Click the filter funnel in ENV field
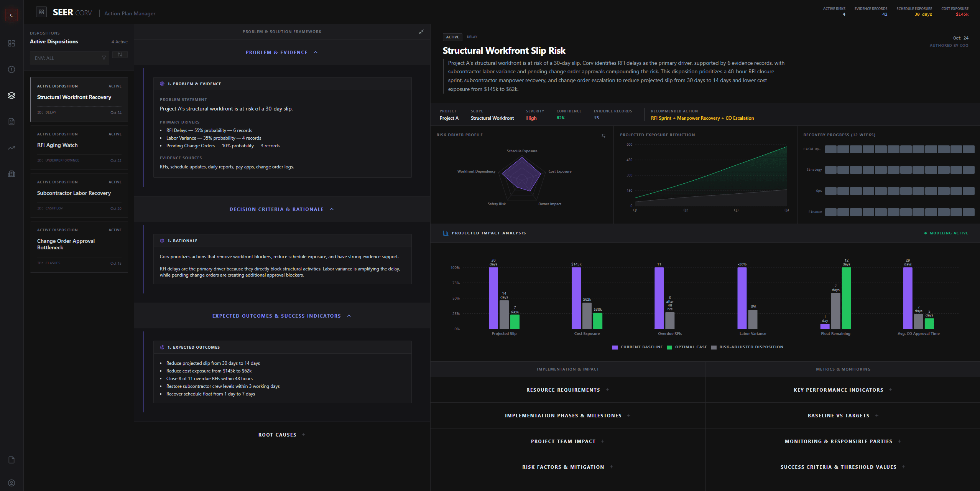This screenshot has height=491, width=980. 104,58
